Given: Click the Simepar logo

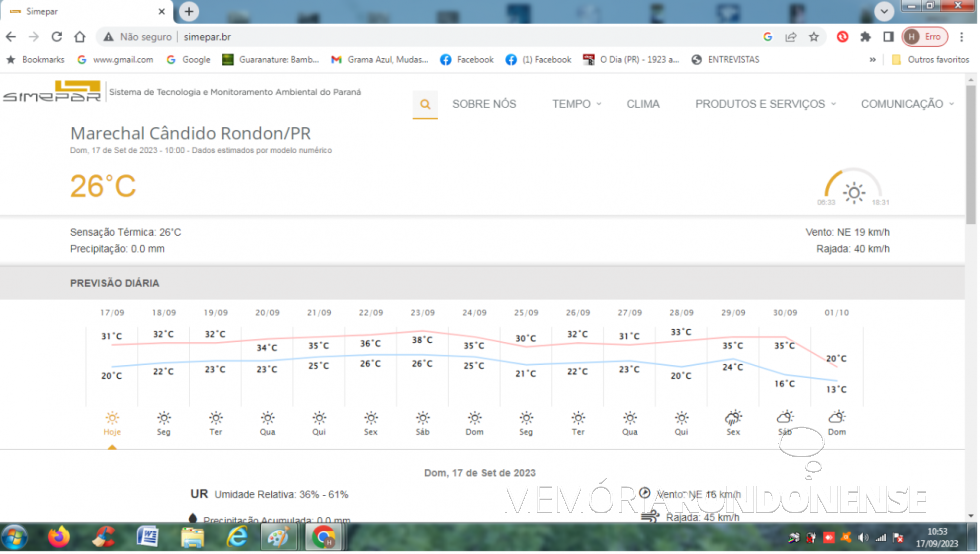Looking at the screenshot, I should (x=52, y=92).
